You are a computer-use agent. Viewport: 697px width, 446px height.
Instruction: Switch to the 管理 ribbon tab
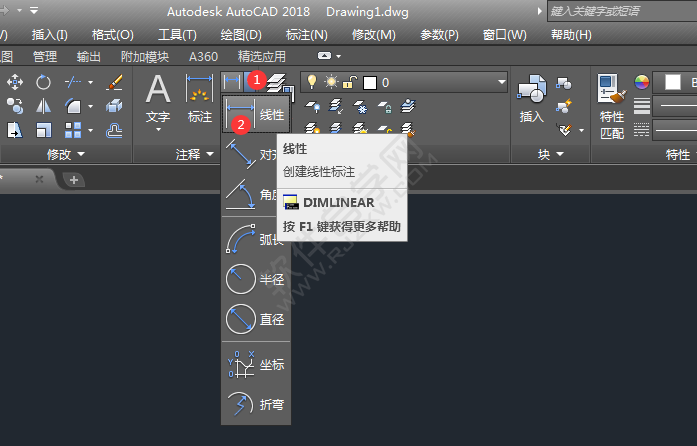click(45, 56)
